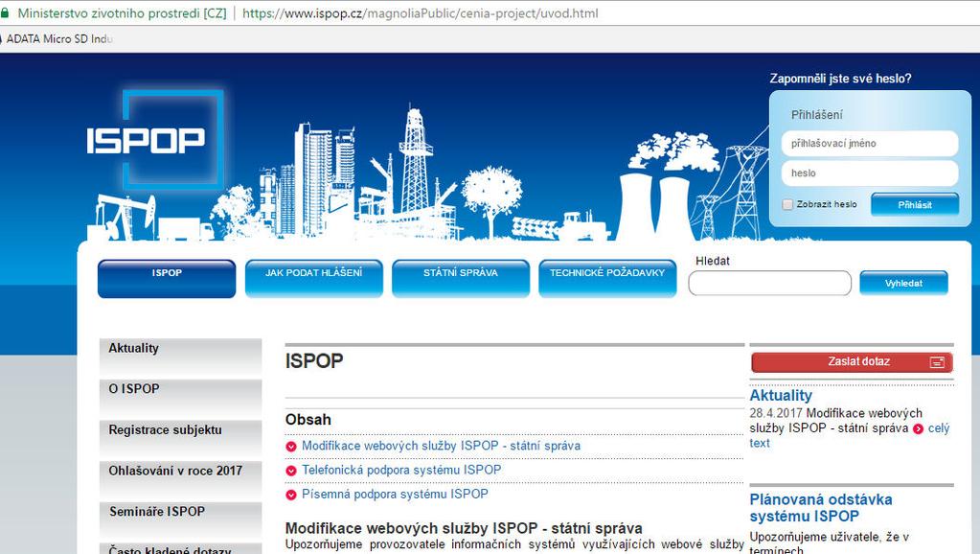Viewport: 980px width, 554px height.
Task: Click the Vyhledat search button
Action: pyautogui.click(x=903, y=283)
